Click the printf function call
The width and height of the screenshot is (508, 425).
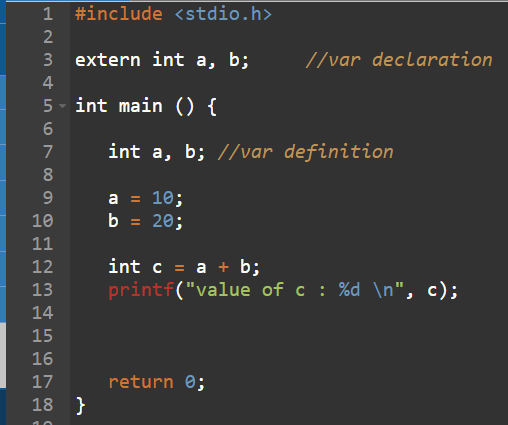pyautogui.click(x=141, y=290)
